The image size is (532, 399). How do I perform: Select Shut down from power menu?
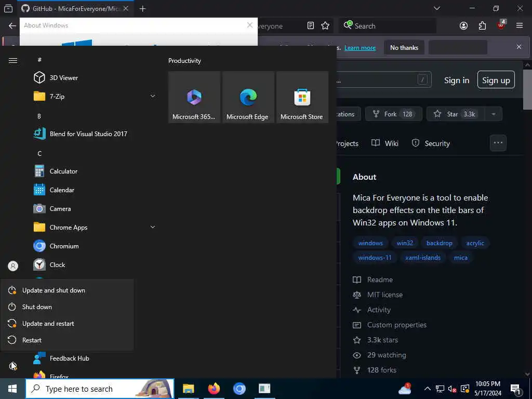click(67, 307)
